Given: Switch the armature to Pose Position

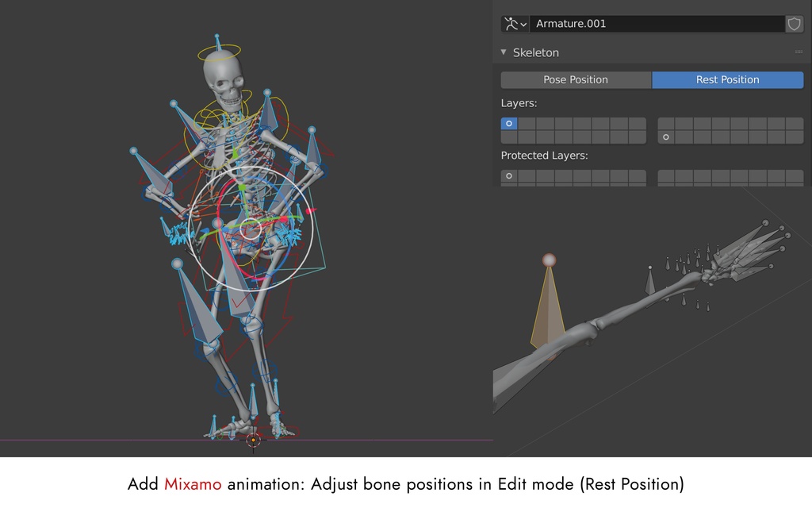Looking at the screenshot, I should tap(576, 80).
